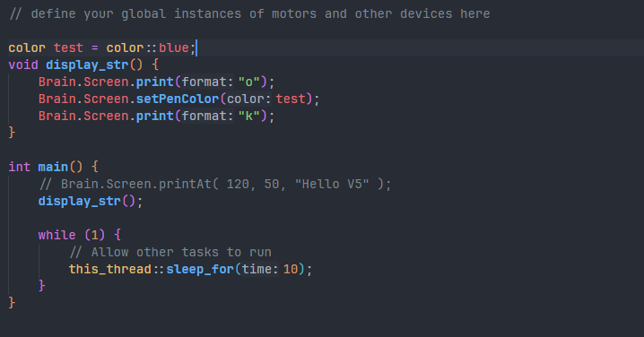
Task: Click the 'format:' hint on first print
Action: [207, 82]
